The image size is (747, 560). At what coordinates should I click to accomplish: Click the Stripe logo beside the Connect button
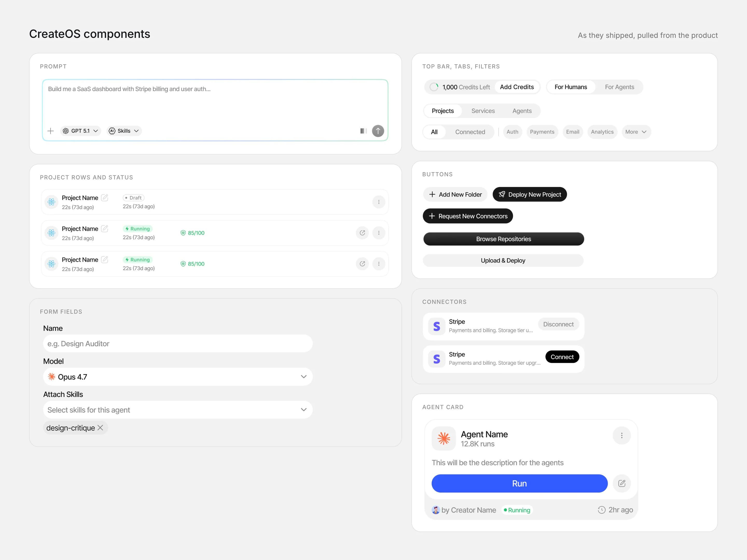coord(436,359)
